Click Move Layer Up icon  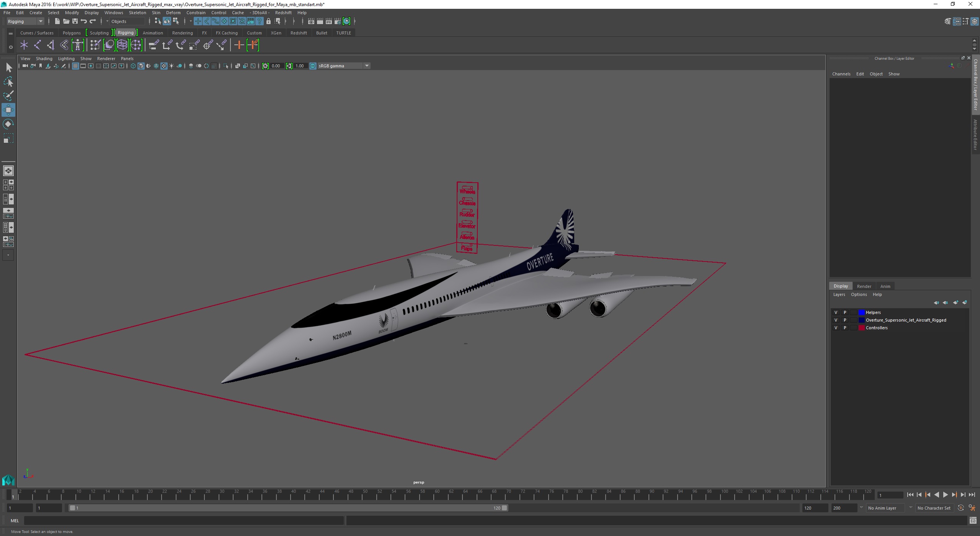coord(936,302)
